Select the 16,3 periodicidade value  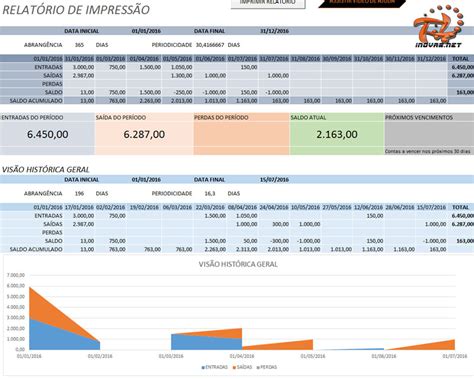[x=210, y=194]
